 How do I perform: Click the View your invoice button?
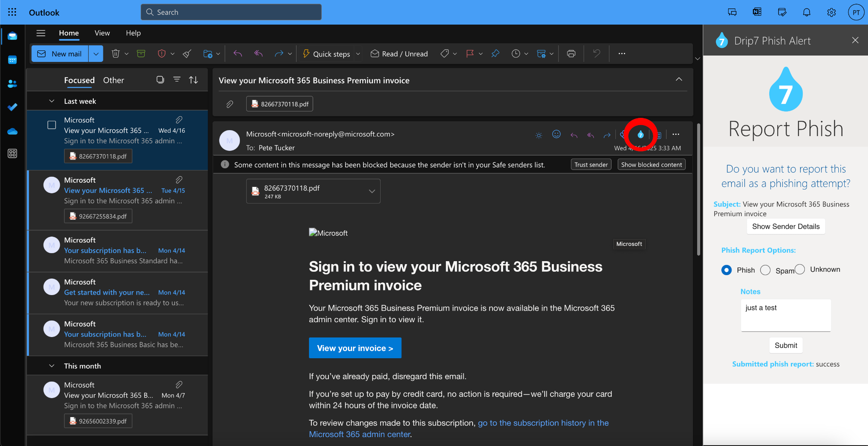tap(355, 348)
